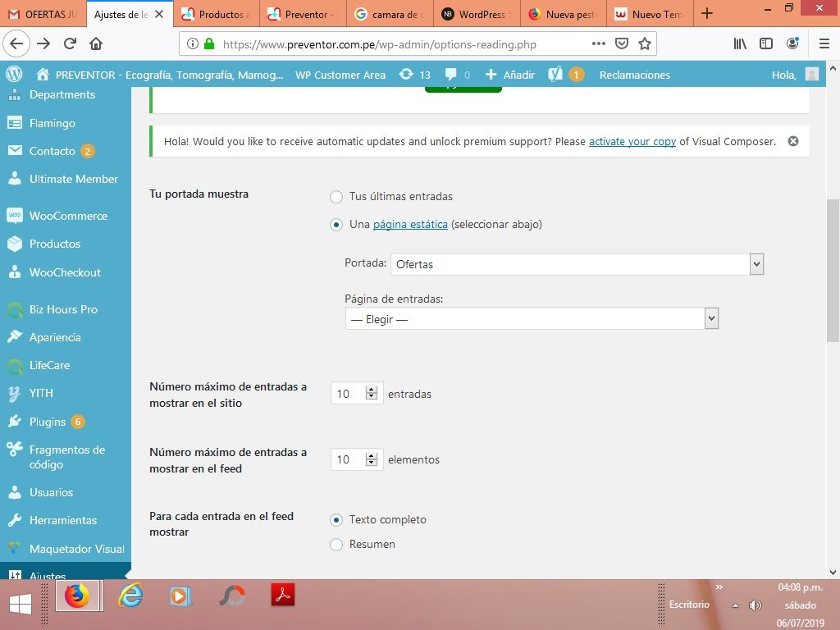Screen dimensions: 840x630
Task: Switch to the Preventor browser tab
Action: point(303,14)
